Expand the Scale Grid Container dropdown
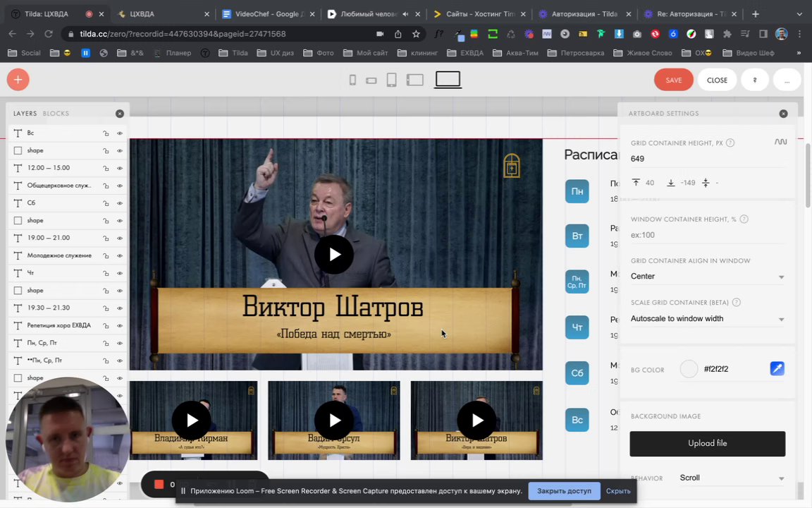Viewport: 812px width, 508px height. point(707,319)
